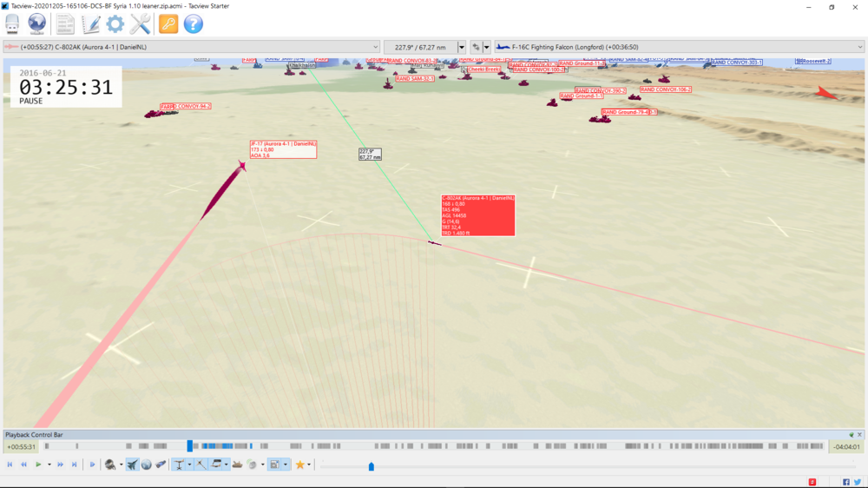Toggle the object labels display icon
This screenshot has height=488, width=868.
point(216,465)
